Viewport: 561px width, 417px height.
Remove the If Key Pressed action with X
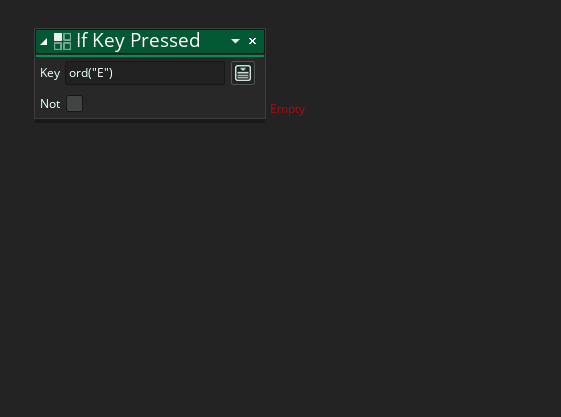[252, 41]
